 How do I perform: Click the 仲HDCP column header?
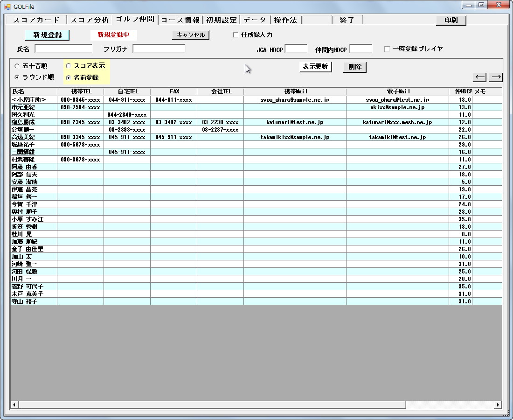pyautogui.click(x=461, y=91)
